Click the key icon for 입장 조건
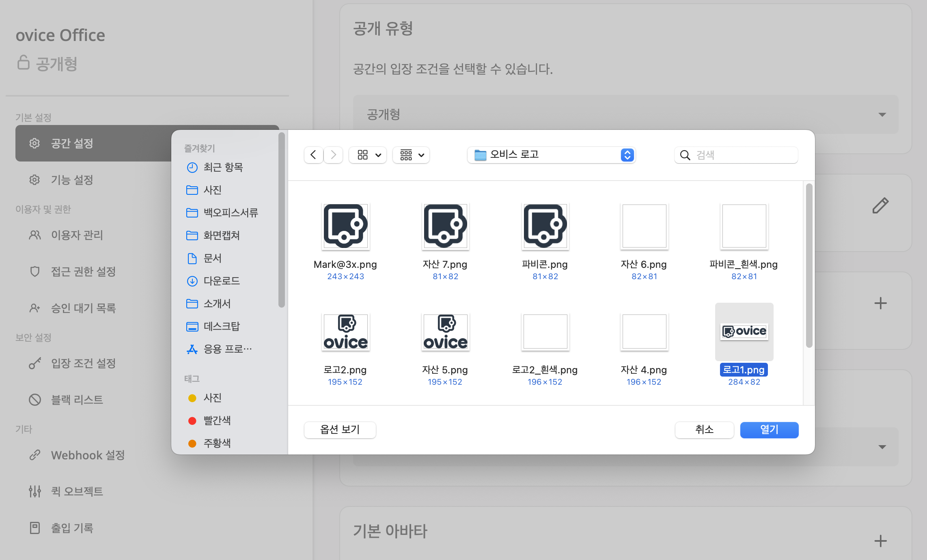 35,363
